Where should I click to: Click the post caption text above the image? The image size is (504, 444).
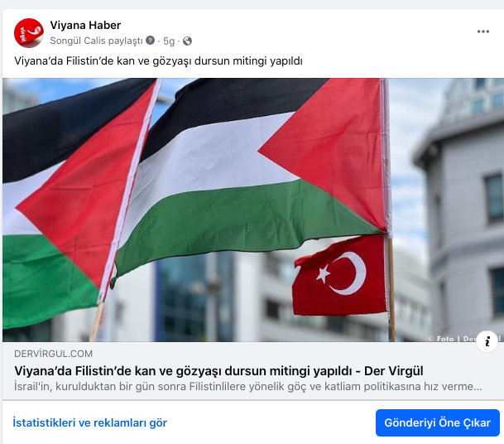coord(158,61)
